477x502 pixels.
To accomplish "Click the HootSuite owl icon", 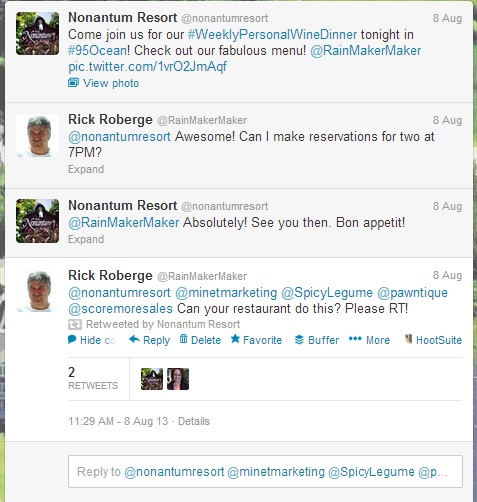I will coord(408,339).
